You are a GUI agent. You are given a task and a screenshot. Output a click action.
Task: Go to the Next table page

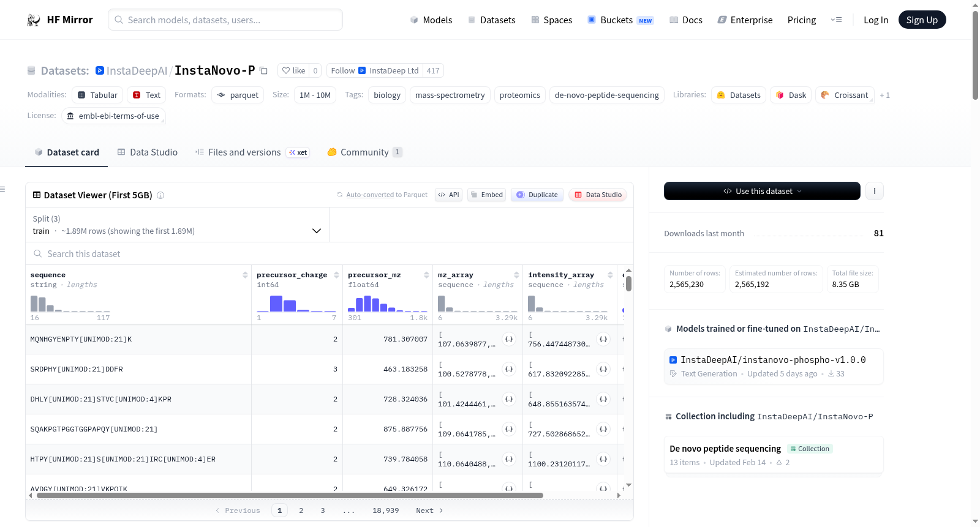pos(429,510)
